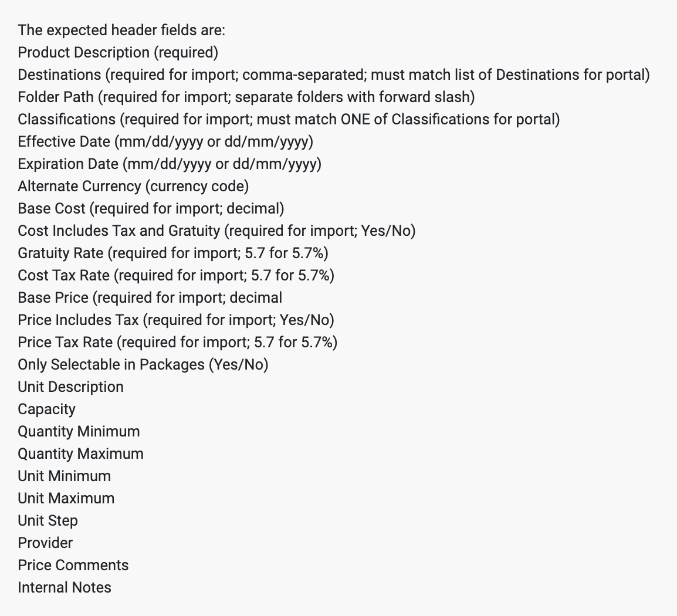Click the Expiration Date line
This screenshot has height=616, width=677.
pyautogui.click(x=170, y=164)
